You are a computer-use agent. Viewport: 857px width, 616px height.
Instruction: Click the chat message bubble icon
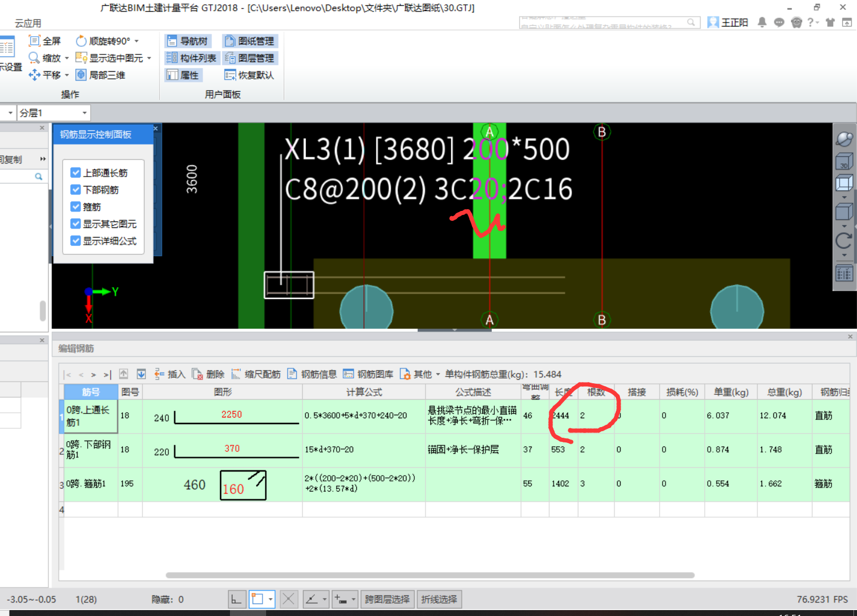779,23
